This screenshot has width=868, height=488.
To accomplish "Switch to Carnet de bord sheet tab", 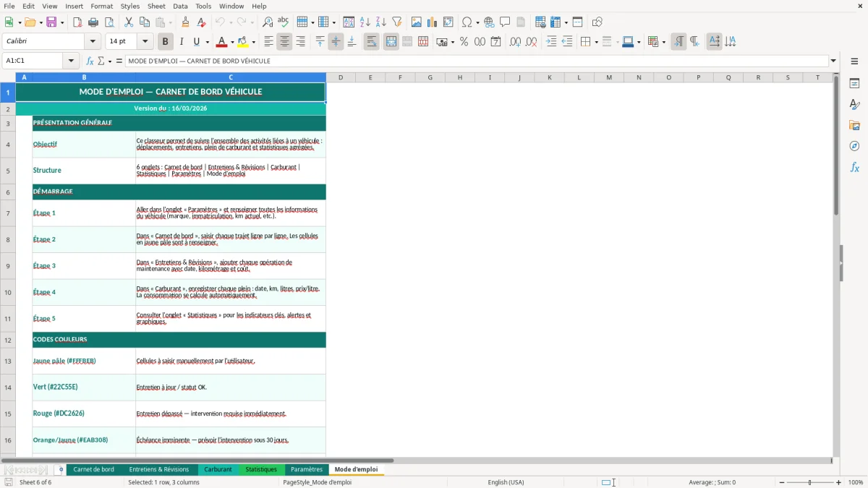I will (94, 469).
